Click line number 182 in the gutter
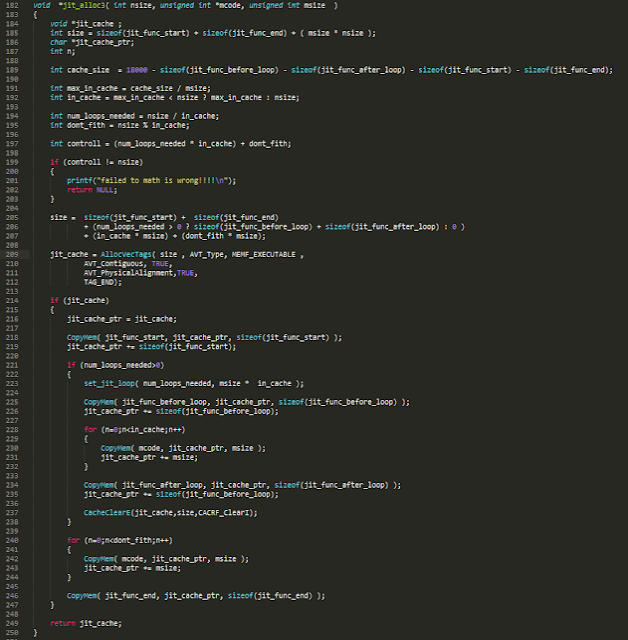 [11, 6]
